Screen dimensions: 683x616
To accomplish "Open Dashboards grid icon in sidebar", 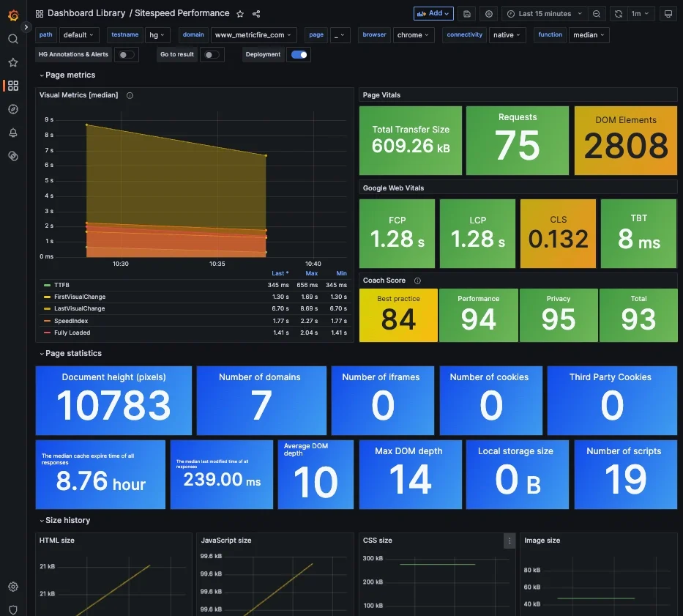I will (13, 86).
